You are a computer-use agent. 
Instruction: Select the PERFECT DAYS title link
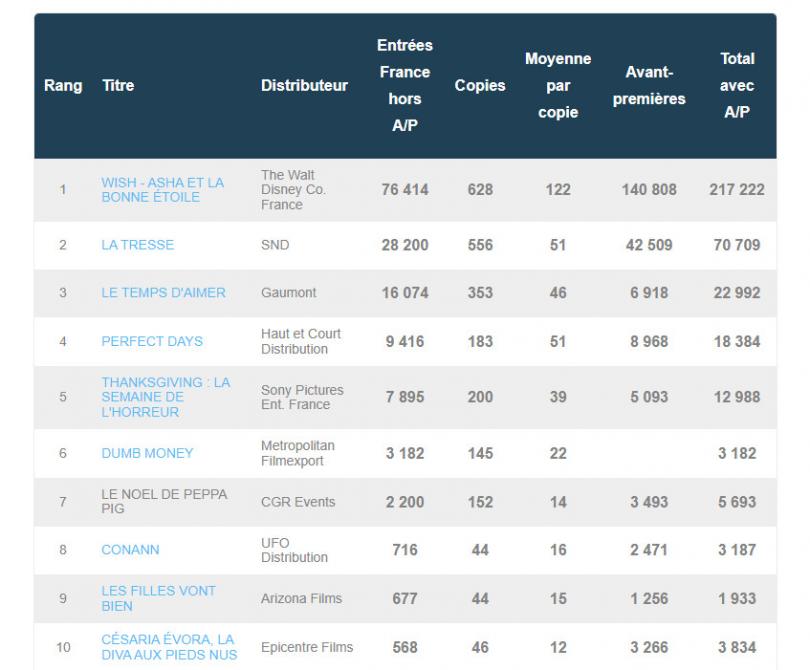152,341
